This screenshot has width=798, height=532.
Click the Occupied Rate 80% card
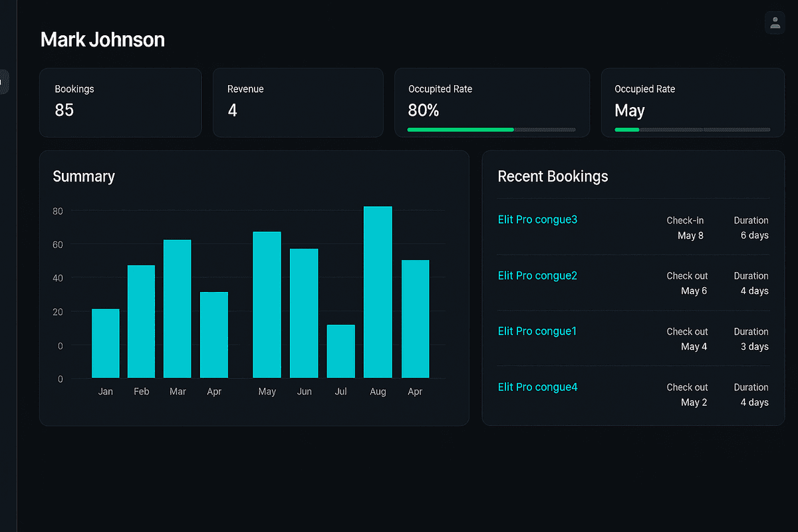pyautogui.click(x=492, y=102)
